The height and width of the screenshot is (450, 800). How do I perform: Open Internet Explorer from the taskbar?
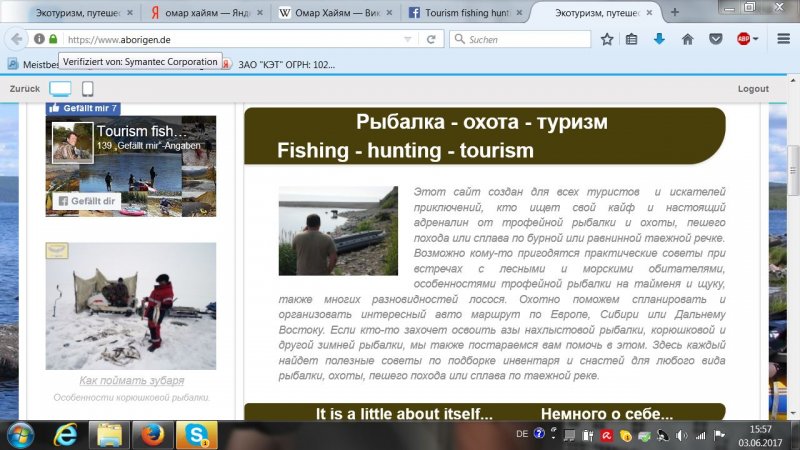coord(65,435)
